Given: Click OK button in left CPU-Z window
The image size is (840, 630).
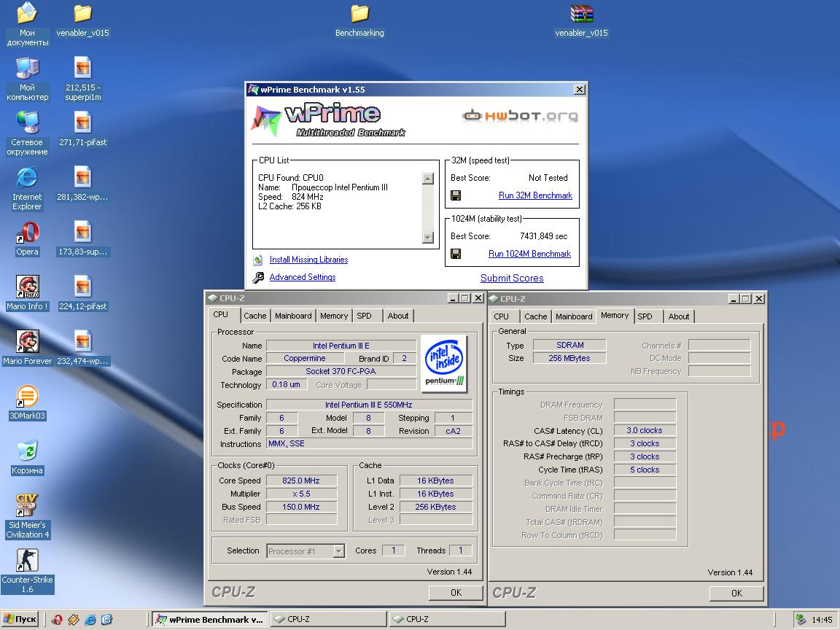Looking at the screenshot, I should 456,593.
